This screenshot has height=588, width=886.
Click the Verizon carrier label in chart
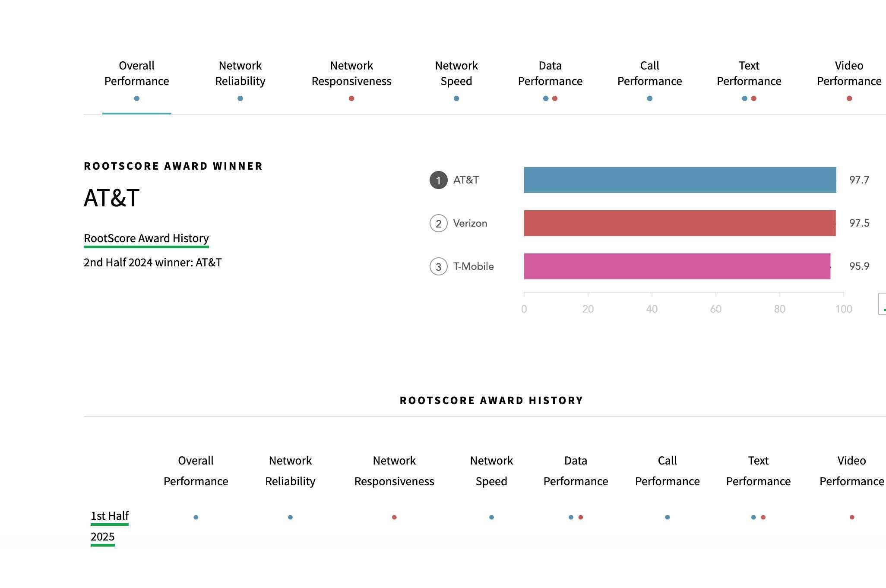click(470, 223)
